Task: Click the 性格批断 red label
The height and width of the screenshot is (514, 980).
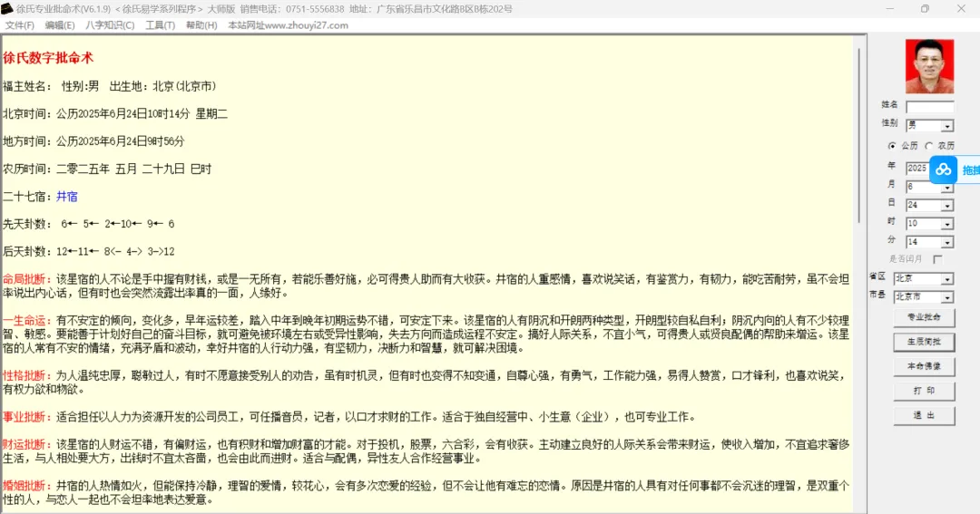Action: (26, 375)
